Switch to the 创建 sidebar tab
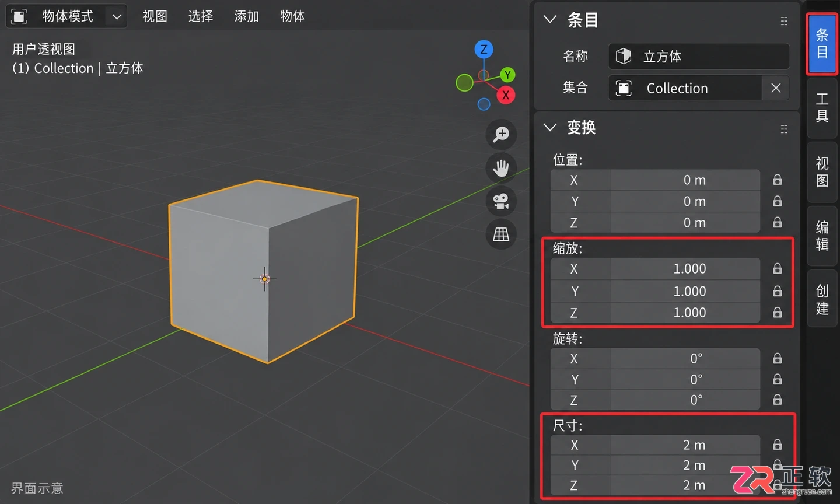840x504 pixels. click(822, 300)
